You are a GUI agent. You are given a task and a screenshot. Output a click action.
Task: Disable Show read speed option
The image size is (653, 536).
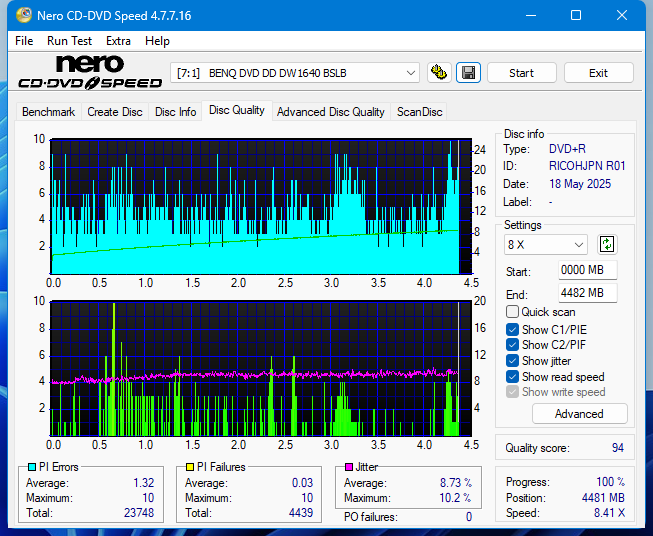(513, 377)
